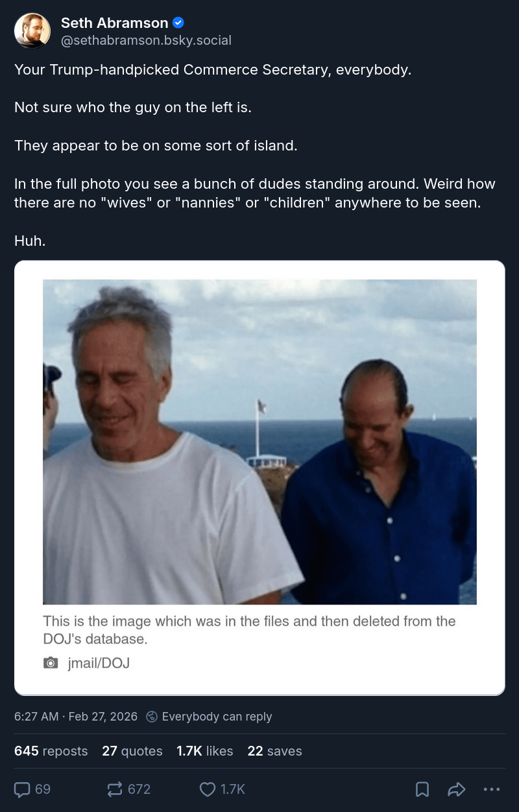Click the camera icon beside jmail/DOJ
519x812 pixels.
pyautogui.click(x=51, y=663)
